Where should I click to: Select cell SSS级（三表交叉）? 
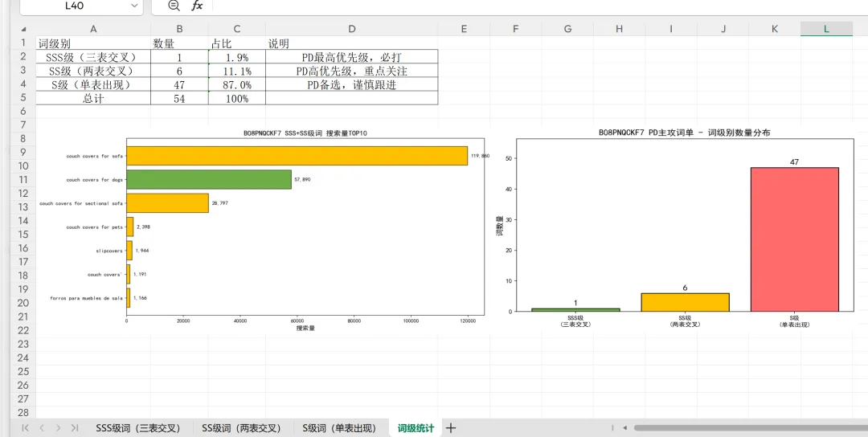[93, 56]
